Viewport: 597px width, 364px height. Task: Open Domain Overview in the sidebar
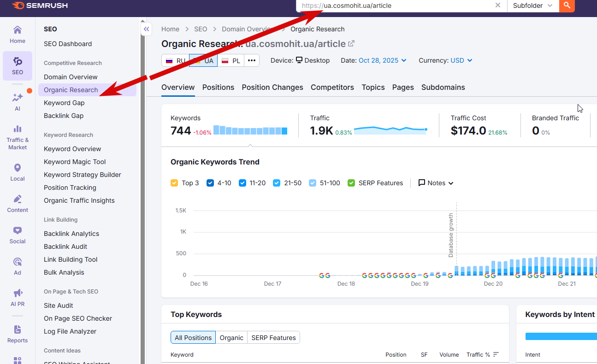click(71, 77)
